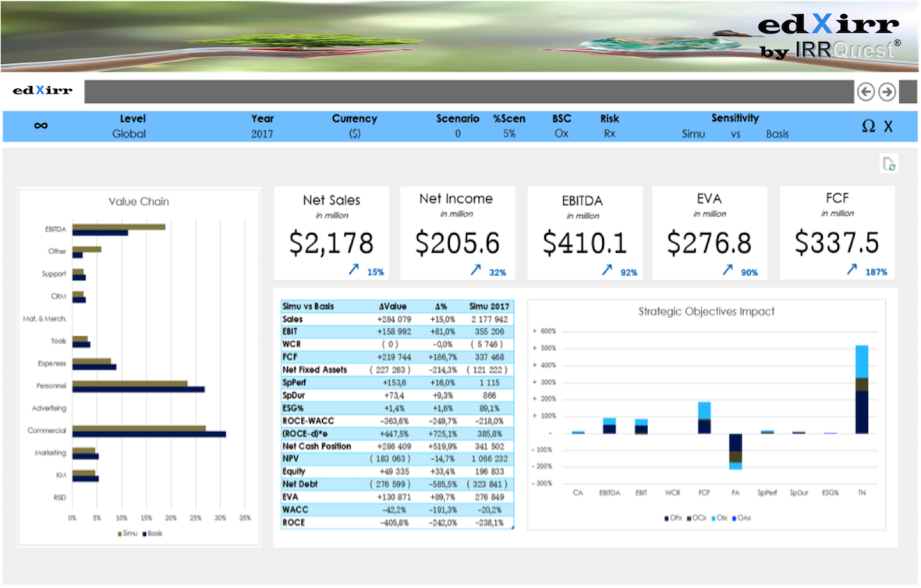This screenshot has width=921, height=588.
Task: Go forward with the right arrow button
Action: coord(887,92)
